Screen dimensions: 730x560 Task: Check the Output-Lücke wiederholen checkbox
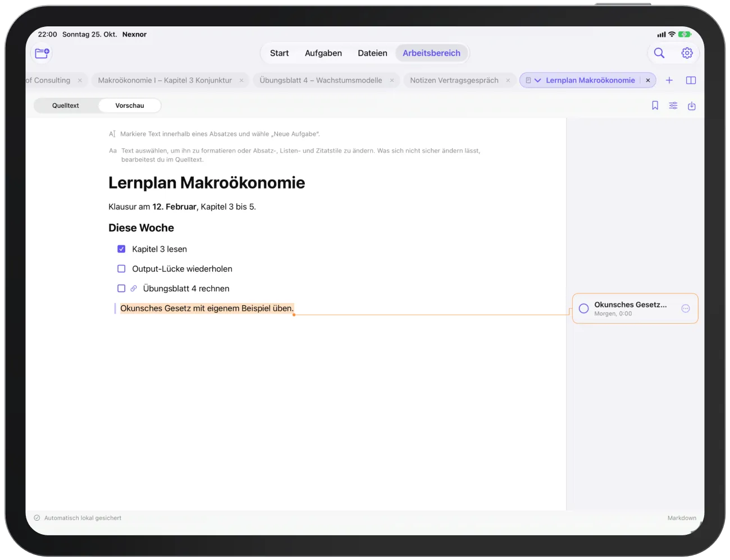coord(121,269)
